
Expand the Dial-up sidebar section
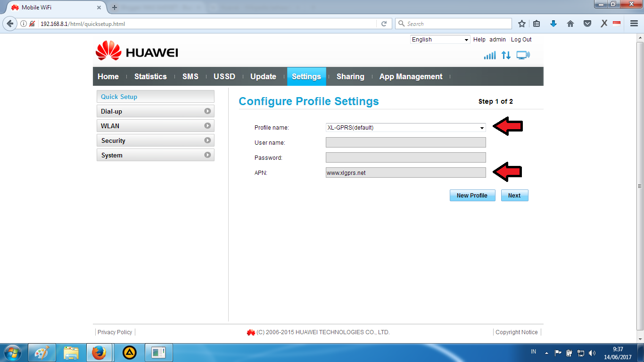[156, 111]
